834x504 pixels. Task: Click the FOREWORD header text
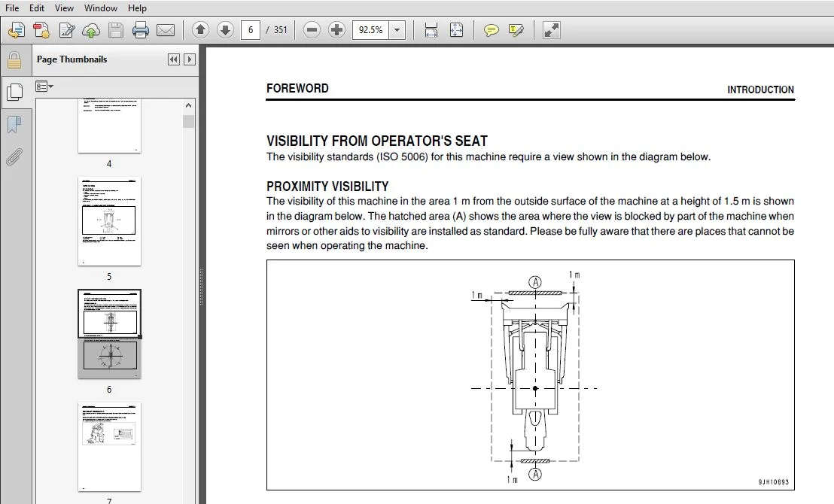297,88
